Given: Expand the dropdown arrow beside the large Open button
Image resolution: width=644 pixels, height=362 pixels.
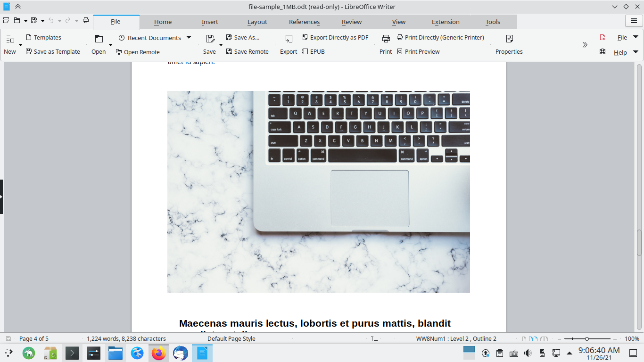Looking at the screenshot, I should click(111, 45).
